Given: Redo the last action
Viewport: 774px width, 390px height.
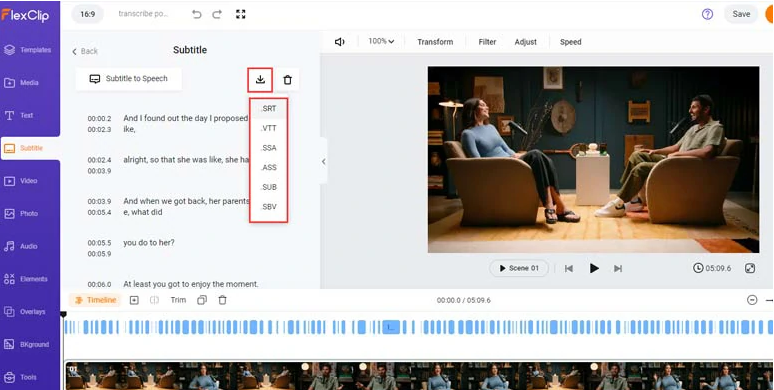Looking at the screenshot, I should [x=217, y=14].
